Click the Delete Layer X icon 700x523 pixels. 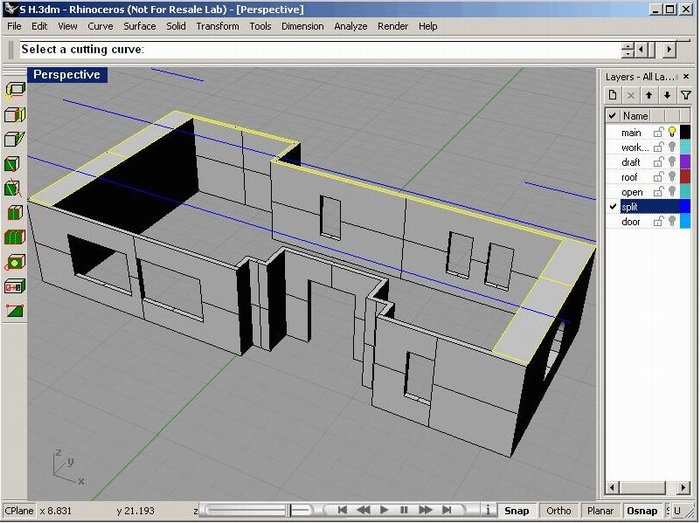coord(631,95)
